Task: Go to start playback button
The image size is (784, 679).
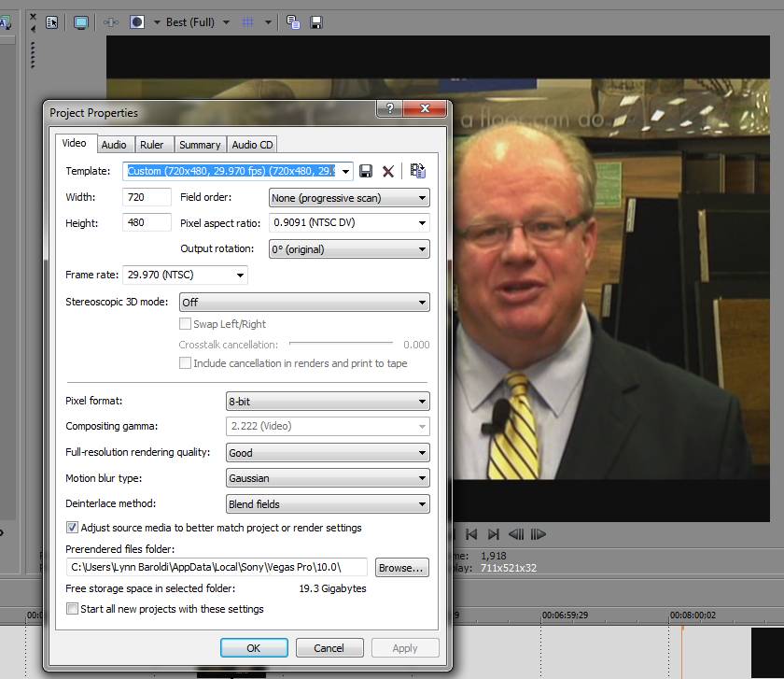Action: tap(471, 534)
